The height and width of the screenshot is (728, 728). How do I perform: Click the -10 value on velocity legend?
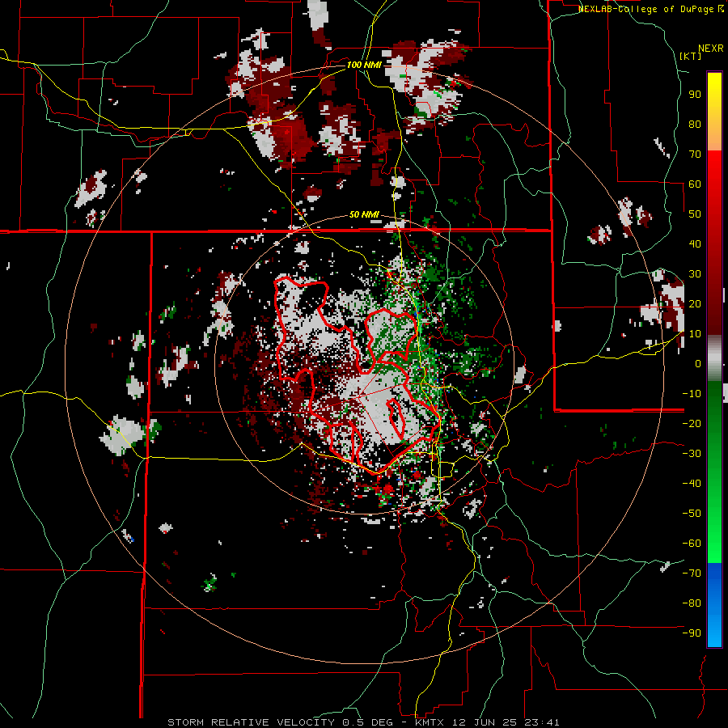pyautogui.click(x=692, y=394)
